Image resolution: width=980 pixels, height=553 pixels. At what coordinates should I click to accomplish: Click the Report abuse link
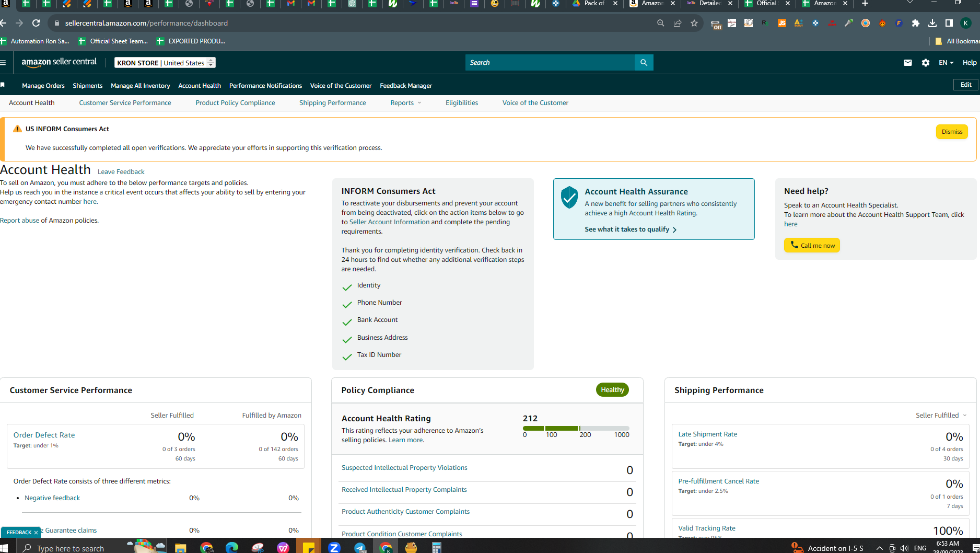click(20, 221)
